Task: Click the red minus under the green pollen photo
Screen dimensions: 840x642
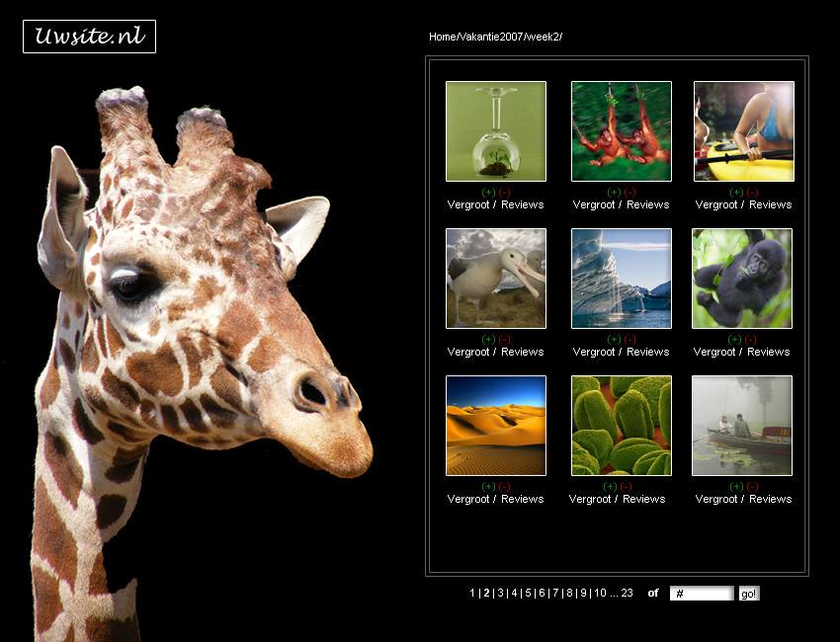Action: pos(626,487)
